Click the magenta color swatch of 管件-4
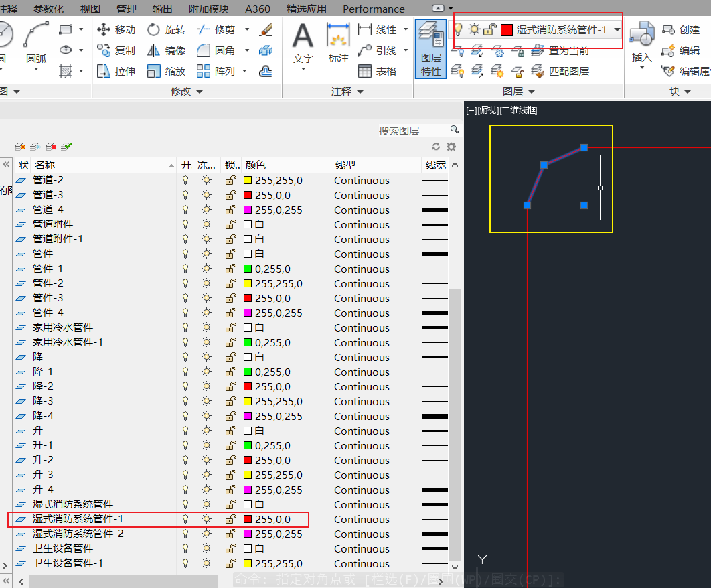The width and height of the screenshot is (711, 588). [248, 313]
